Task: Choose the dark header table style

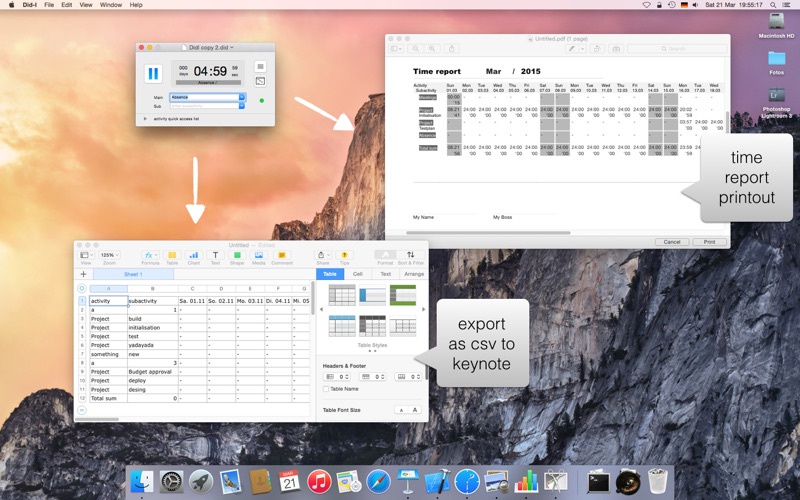Action: [x=372, y=326]
